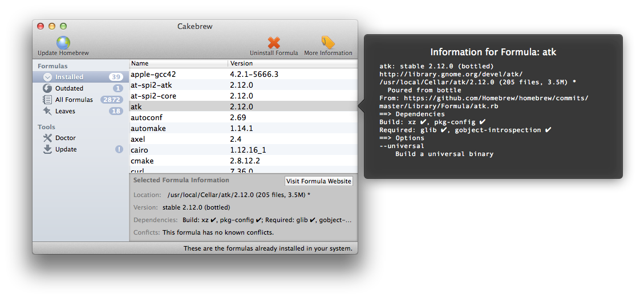
Task: Sort the table by Name column header
Action: pos(179,64)
